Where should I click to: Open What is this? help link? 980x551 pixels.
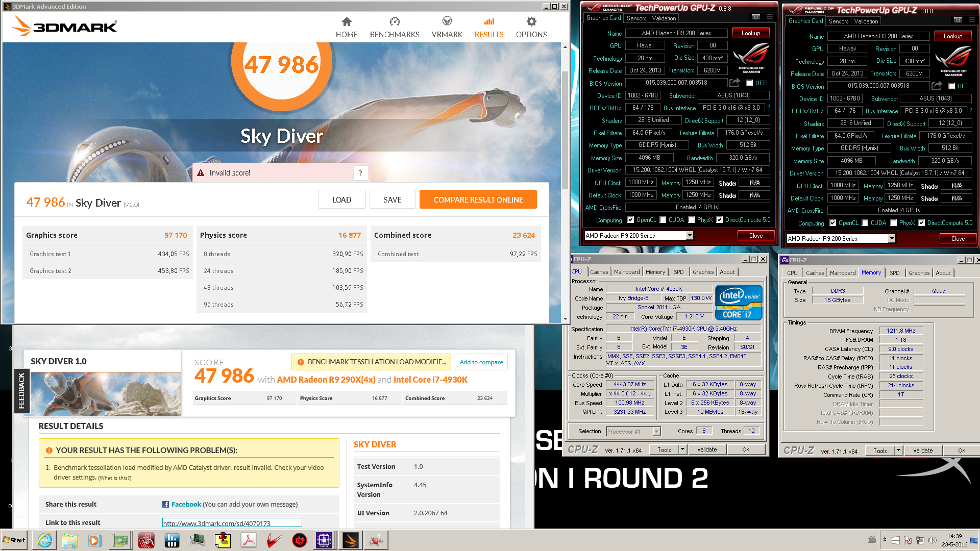(x=115, y=478)
